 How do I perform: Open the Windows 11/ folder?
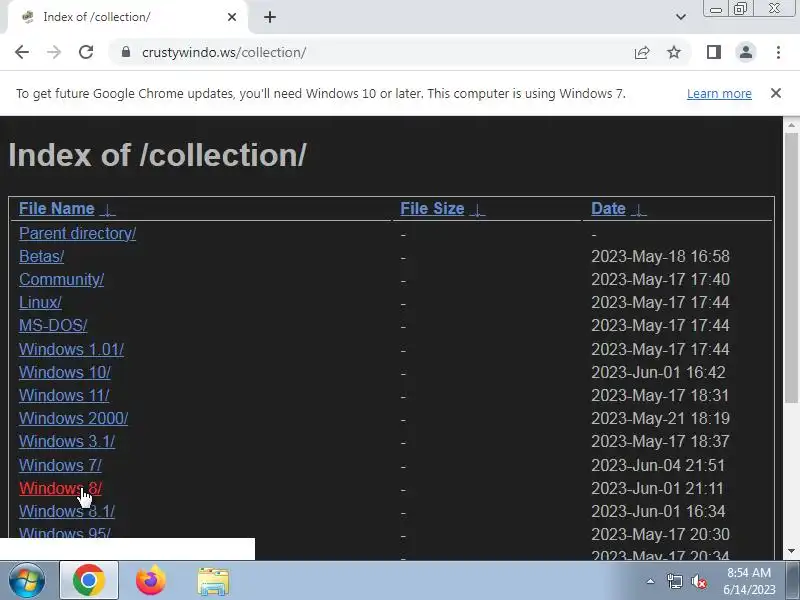pos(64,395)
